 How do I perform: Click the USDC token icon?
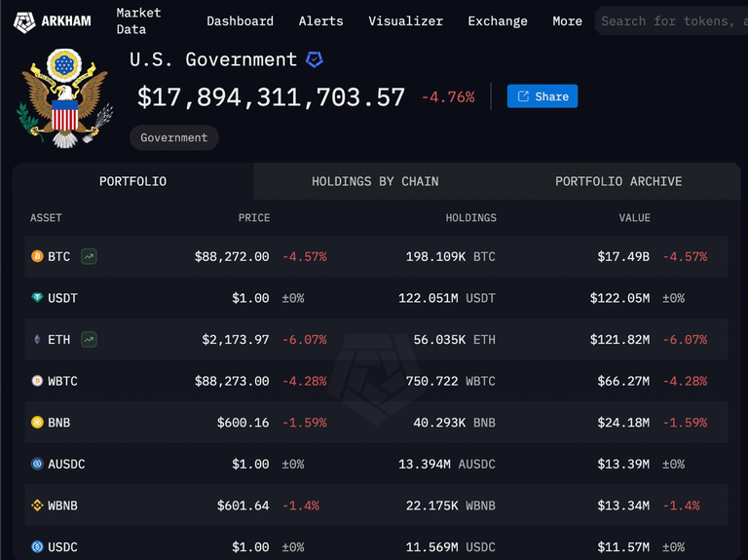(x=37, y=547)
